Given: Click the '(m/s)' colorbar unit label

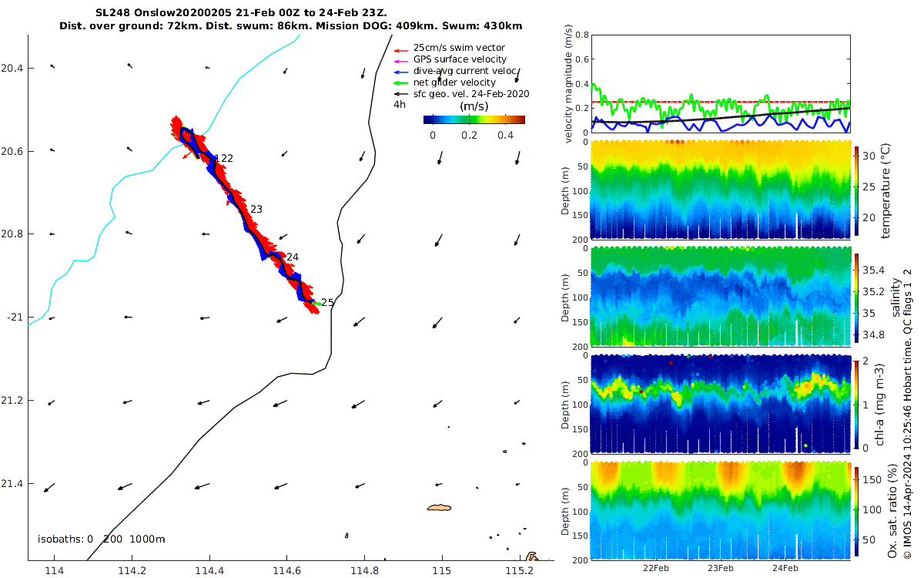Looking at the screenshot, I should tap(474, 106).
